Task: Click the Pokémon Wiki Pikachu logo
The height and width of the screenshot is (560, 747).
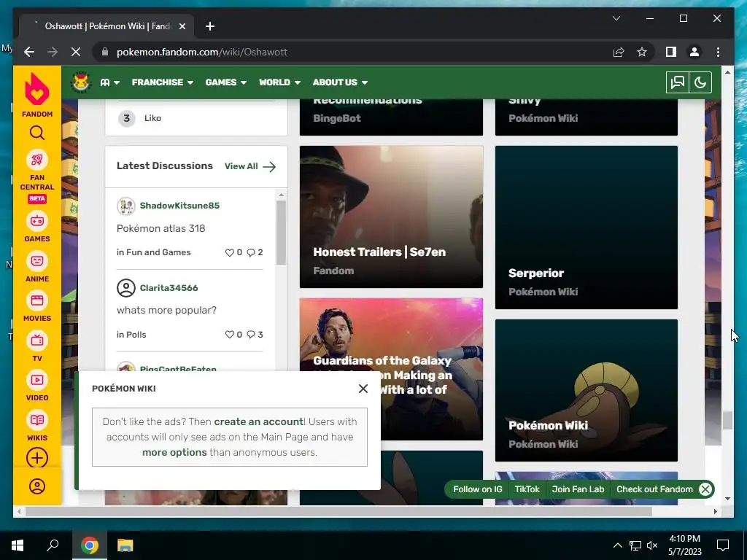Action: [82, 82]
